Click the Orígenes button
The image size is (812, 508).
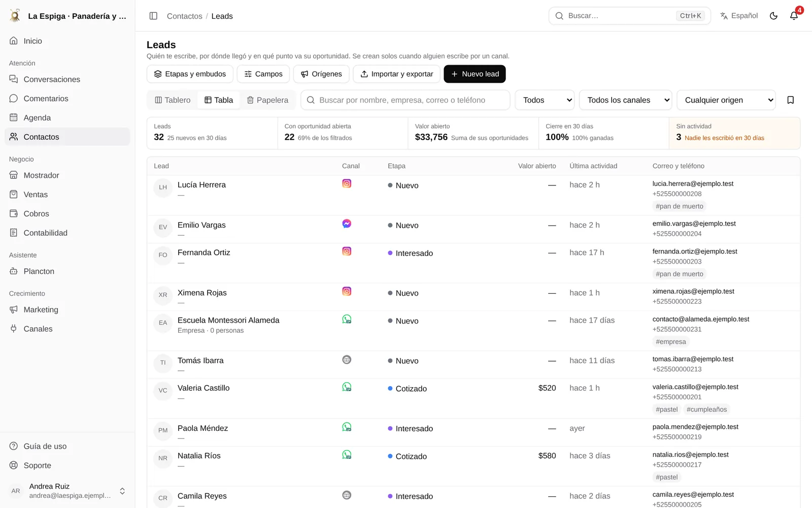321,74
